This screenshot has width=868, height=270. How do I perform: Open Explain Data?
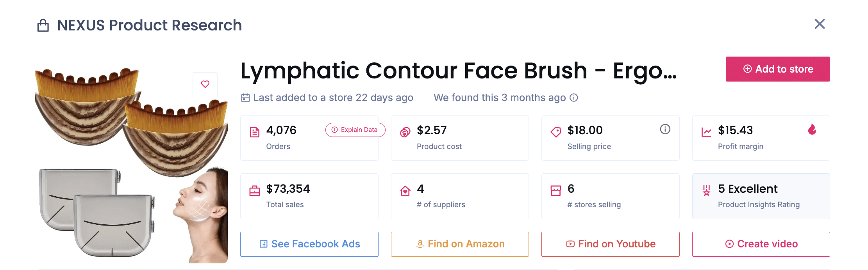tap(355, 130)
